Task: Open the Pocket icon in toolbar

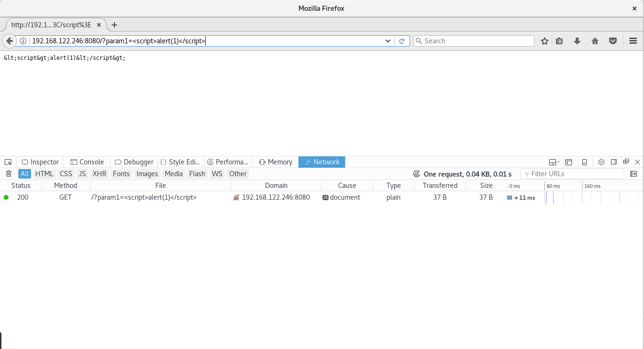Action: (613, 41)
